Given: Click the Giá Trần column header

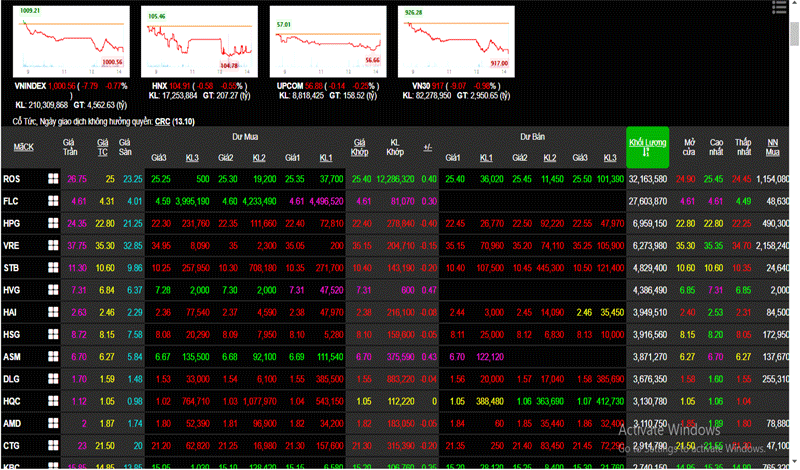Looking at the screenshot, I should pos(70,147).
